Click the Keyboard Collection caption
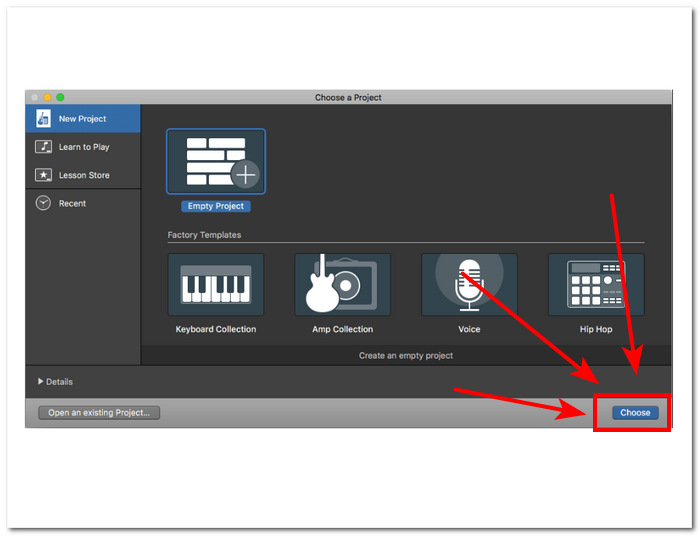 click(216, 329)
